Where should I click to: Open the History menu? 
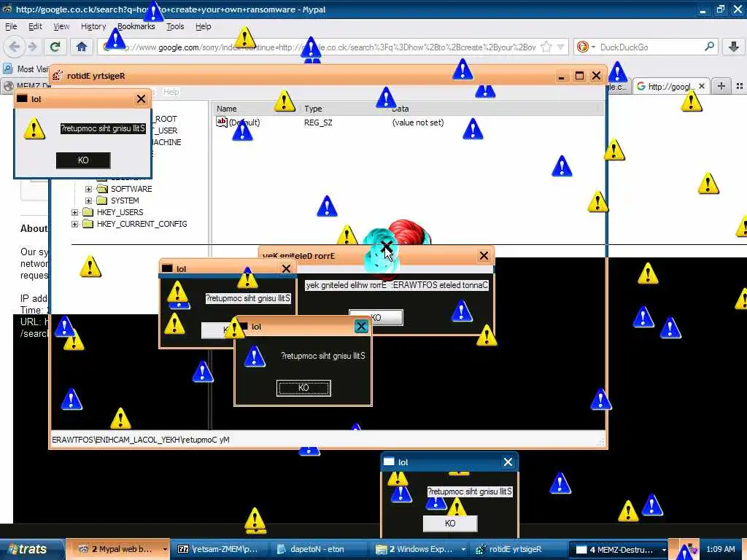[93, 27]
